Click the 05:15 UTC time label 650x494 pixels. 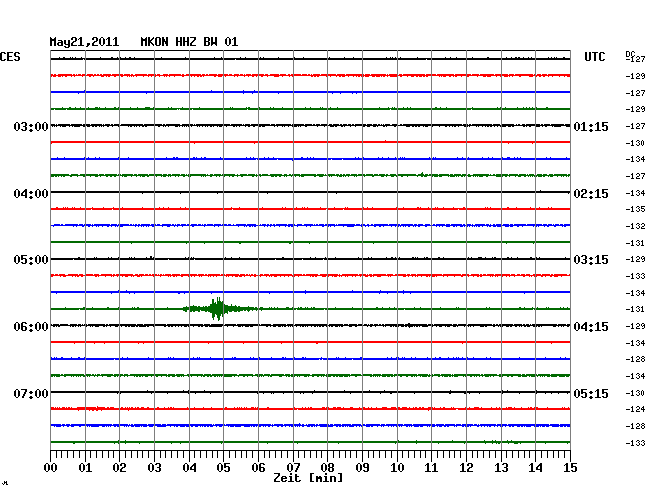point(591,393)
